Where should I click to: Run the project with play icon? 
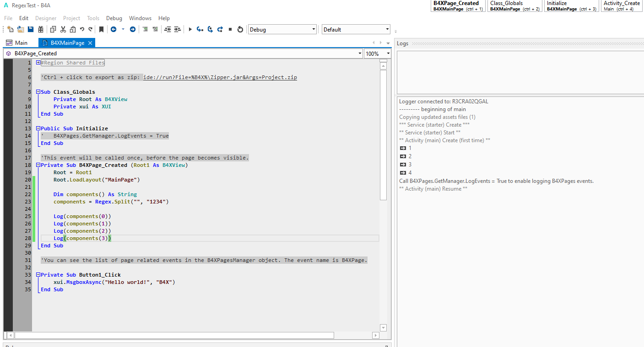190,29
